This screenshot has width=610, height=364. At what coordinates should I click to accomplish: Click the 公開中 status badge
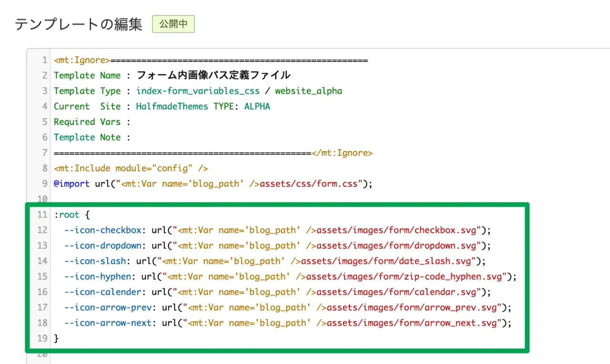pos(173,24)
